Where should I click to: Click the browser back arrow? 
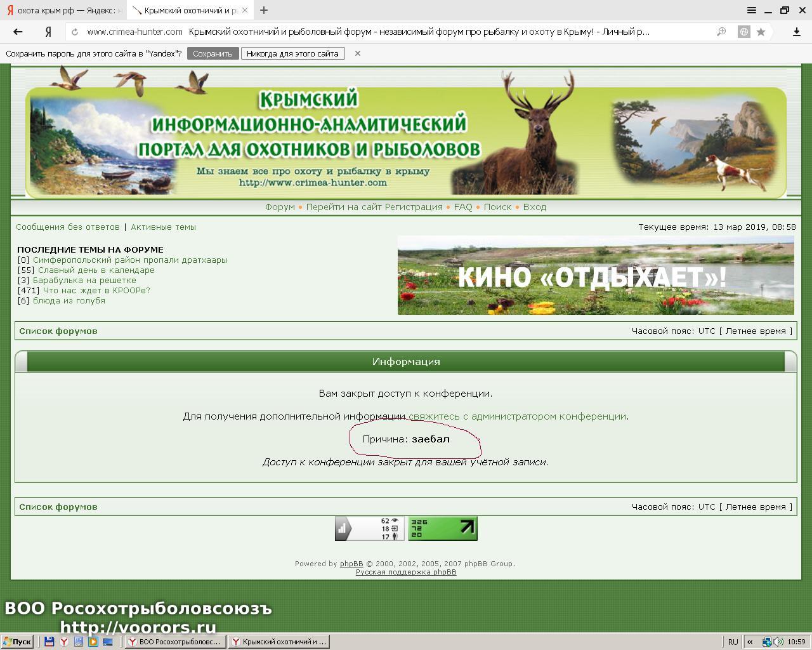click(18, 32)
